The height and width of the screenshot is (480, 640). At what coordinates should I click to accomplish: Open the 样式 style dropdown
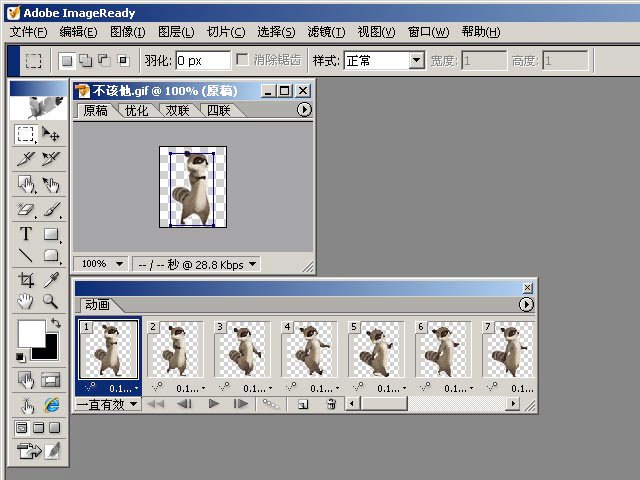pyautogui.click(x=416, y=61)
